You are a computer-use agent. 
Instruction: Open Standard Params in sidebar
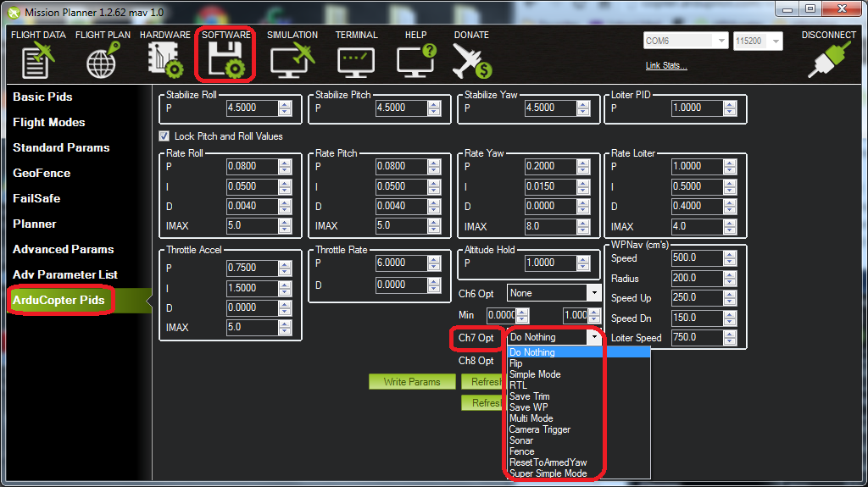(x=61, y=147)
